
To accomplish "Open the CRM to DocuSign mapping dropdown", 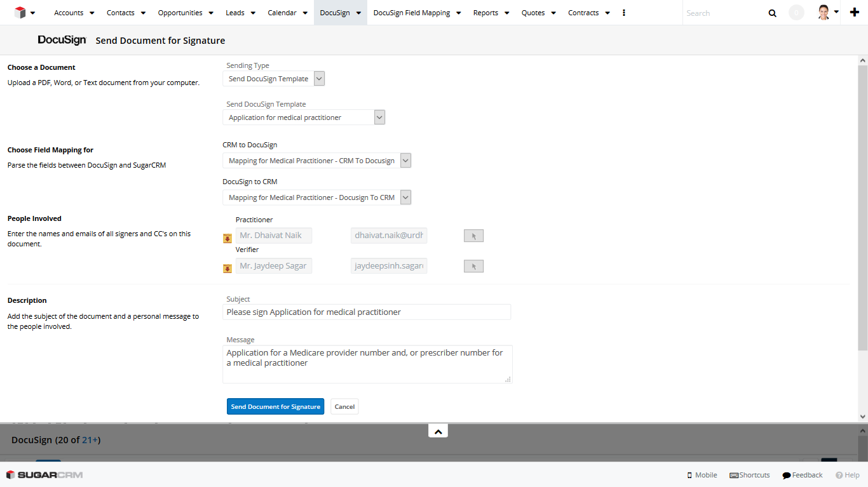I will [317, 161].
